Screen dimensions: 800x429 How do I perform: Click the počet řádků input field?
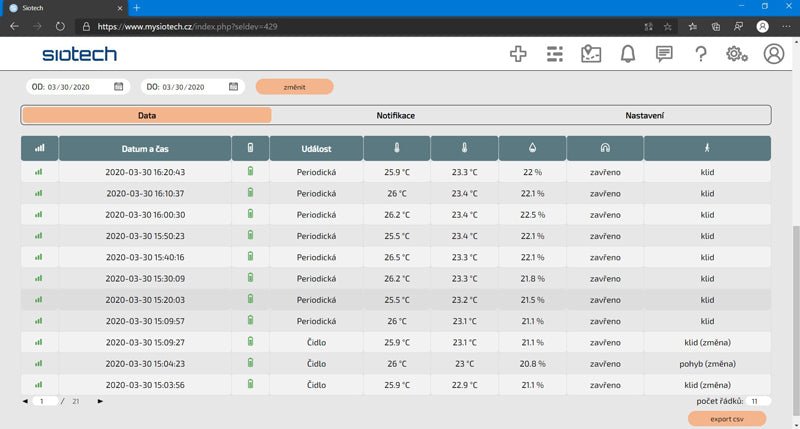(x=757, y=401)
